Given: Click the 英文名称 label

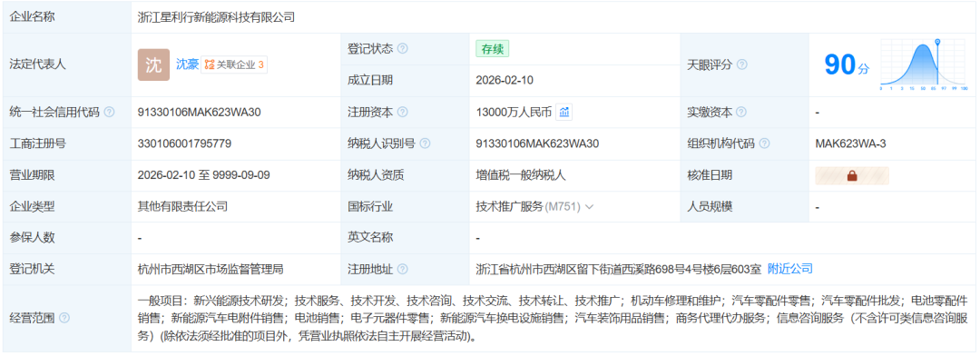Looking at the screenshot, I should (x=370, y=238).
